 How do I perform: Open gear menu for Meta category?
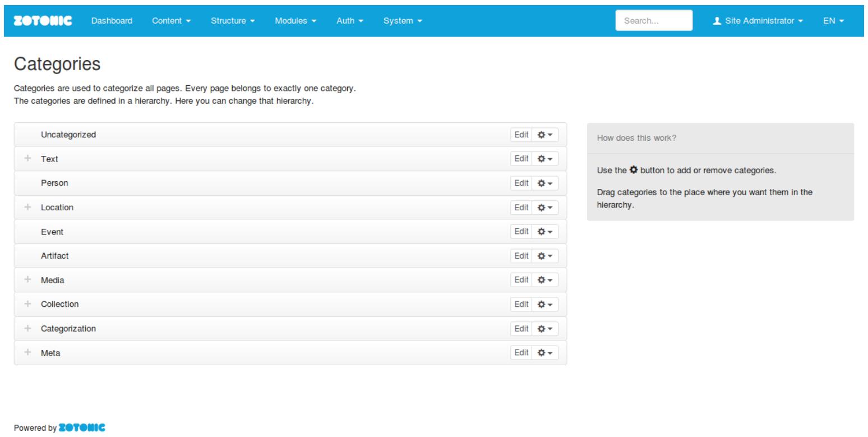tap(545, 353)
